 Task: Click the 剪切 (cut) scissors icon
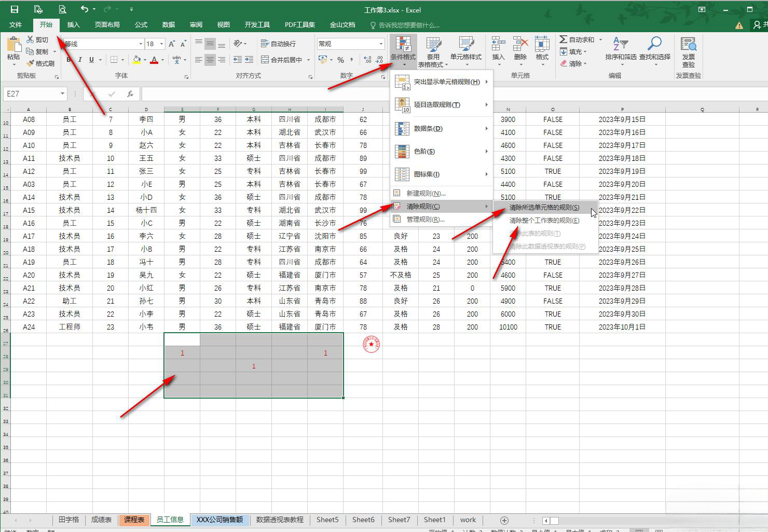[30, 39]
